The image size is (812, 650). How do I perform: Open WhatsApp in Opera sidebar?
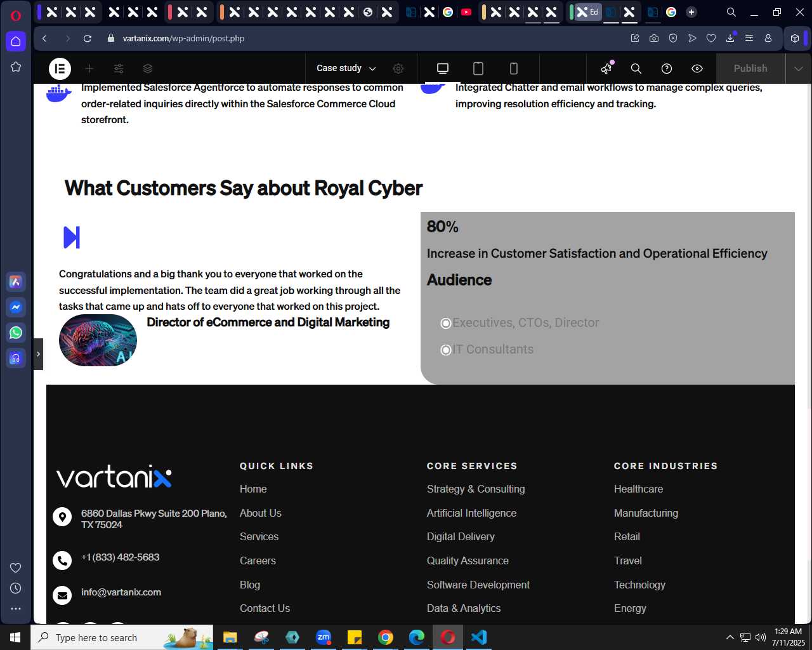pyautogui.click(x=16, y=333)
